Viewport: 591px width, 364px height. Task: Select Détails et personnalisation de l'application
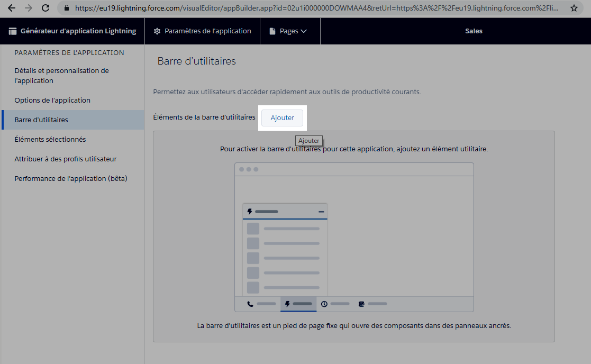click(72, 75)
